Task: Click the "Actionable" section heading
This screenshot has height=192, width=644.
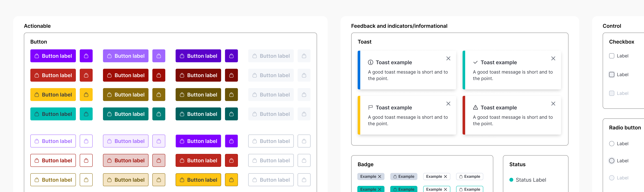Action: click(x=37, y=26)
